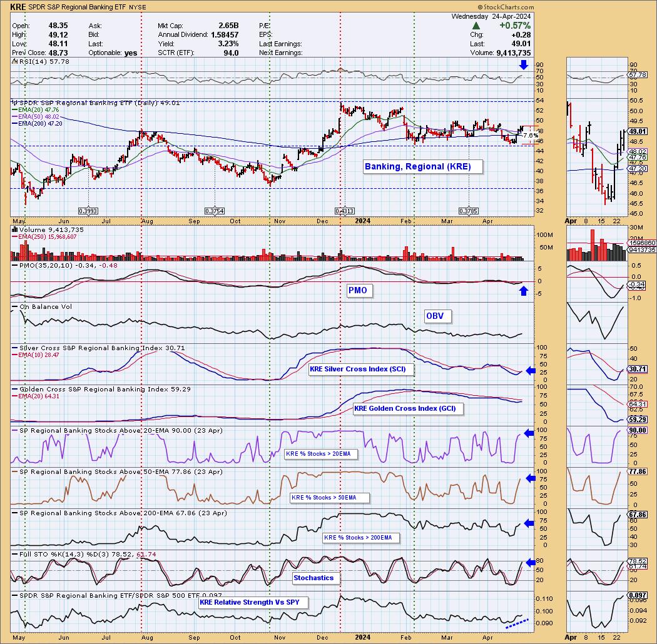Click the 0.097 relative strength value tag

point(638,595)
